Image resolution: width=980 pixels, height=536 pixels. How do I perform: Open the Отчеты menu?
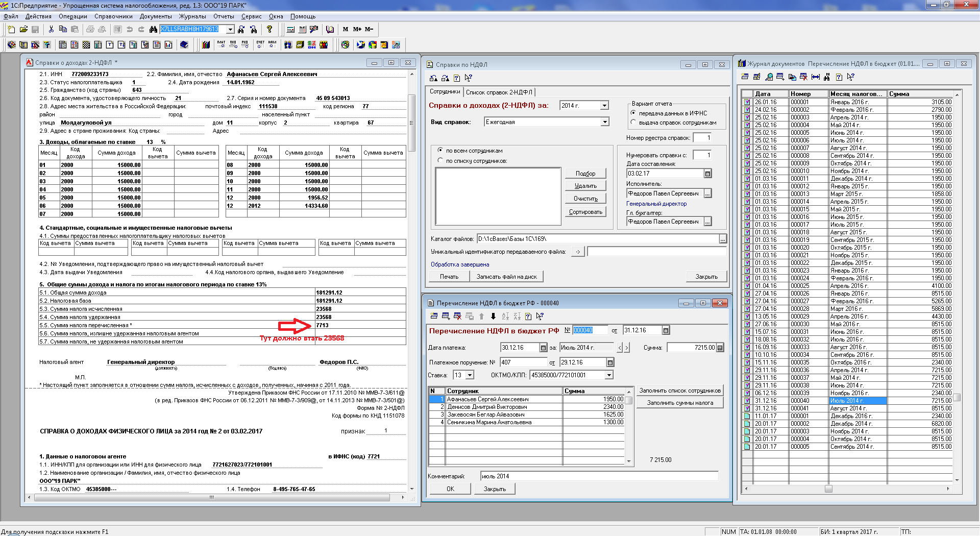click(x=224, y=16)
